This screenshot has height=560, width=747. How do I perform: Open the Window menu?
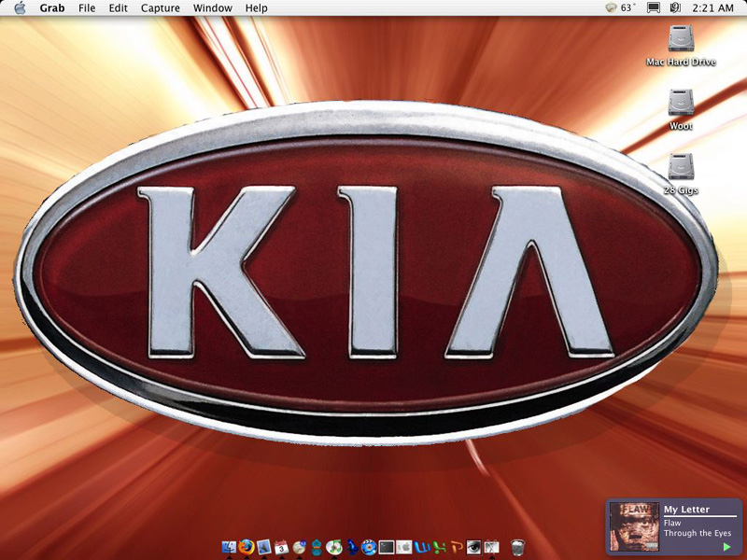point(213,8)
